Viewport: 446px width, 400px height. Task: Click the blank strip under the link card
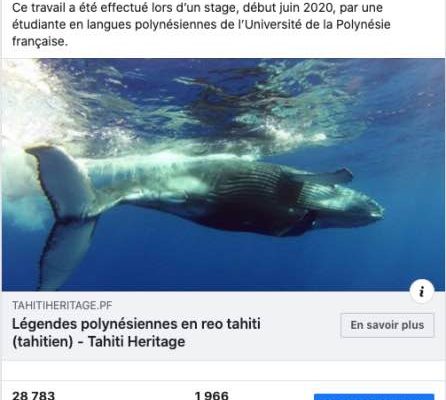[x=223, y=370]
